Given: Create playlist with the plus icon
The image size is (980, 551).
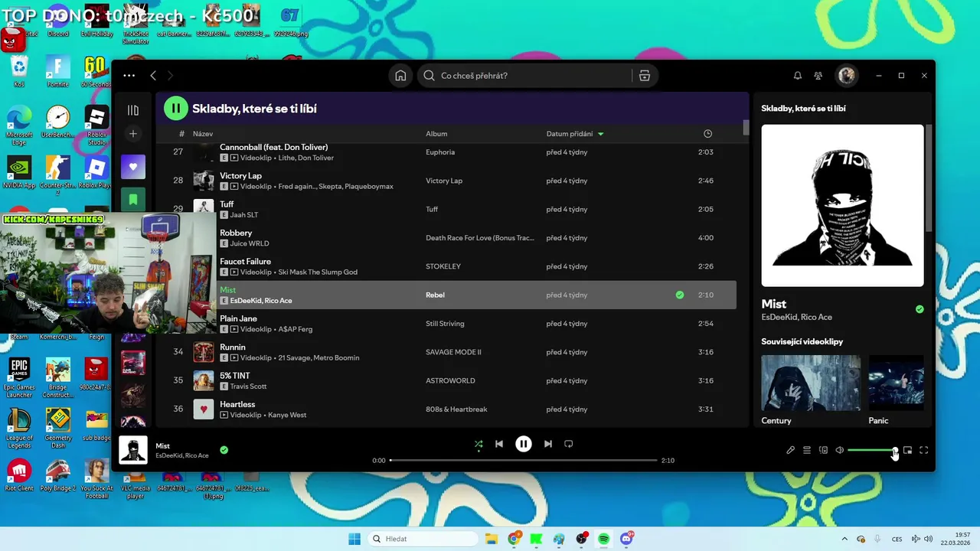Looking at the screenshot, I should pyautogui.click(x=133, y=134).
